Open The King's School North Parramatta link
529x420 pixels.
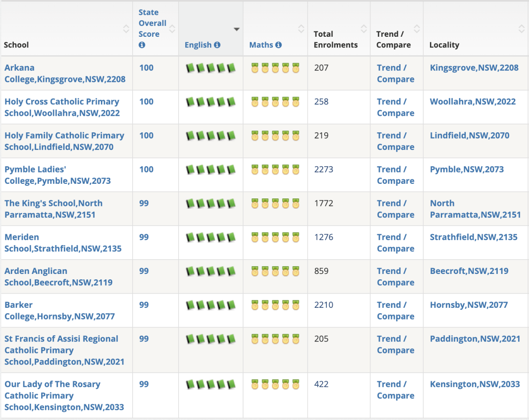pyautogui.click(x=54, y=209)
